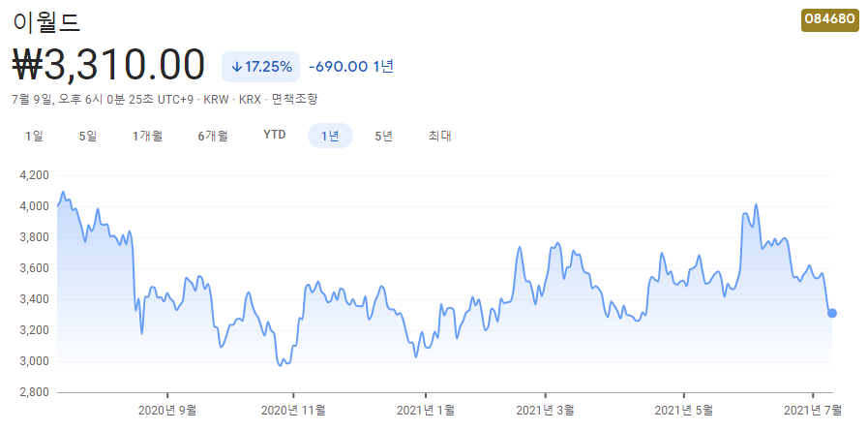
Task: Select the 1일 time range tab
Action: tap(34, 136)
